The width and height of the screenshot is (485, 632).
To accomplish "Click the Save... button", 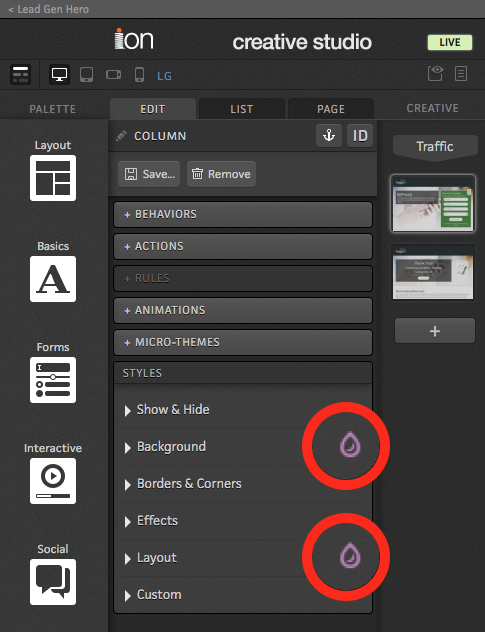I will (x=149, y=174).
